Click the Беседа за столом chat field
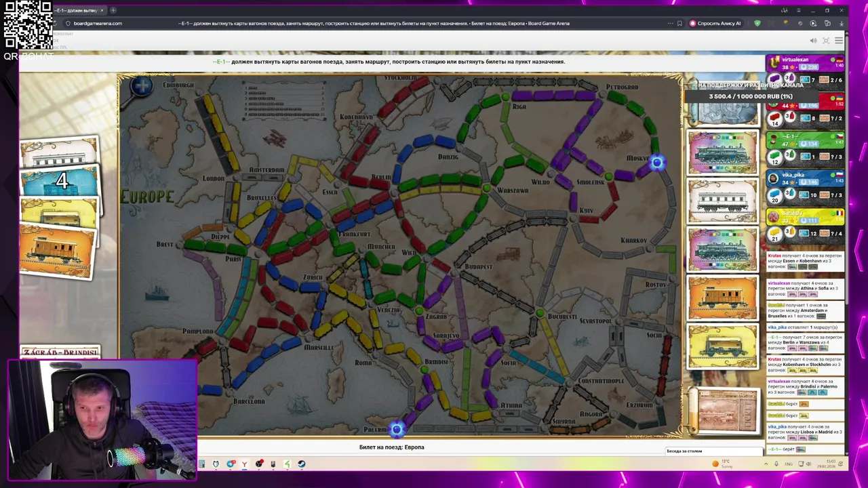The height and width of the screenshot is (488, 868). pyautogui.click(x=715, y=451)
